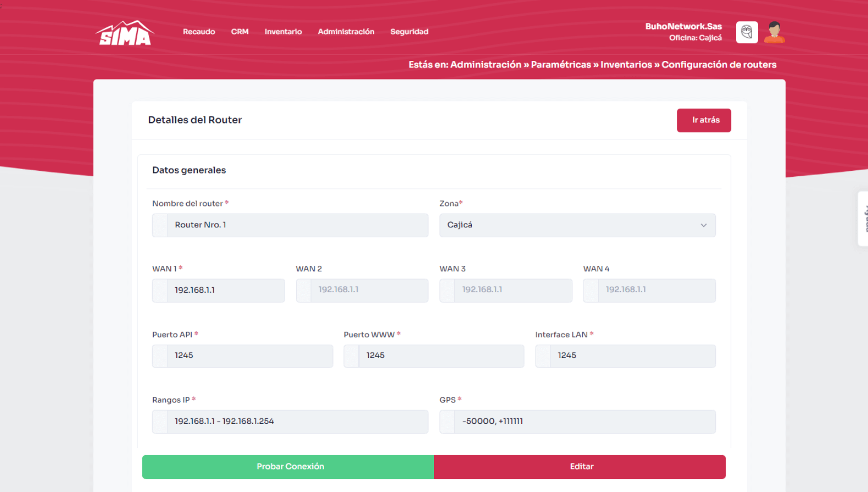Expand the Zona dropdown chevron
868x492 pixels.
click(703, 225)
